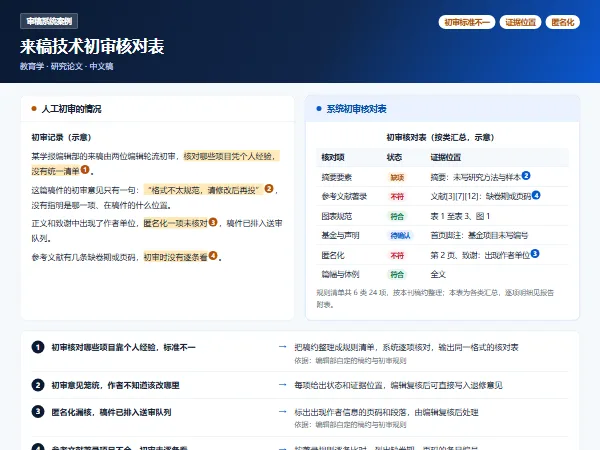
Task: Click the 匿名化 cell in checklist table
Action: [333, 255]
